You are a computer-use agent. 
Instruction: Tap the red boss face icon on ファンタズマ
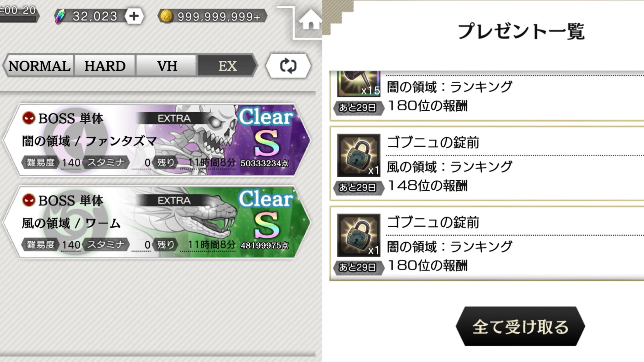(29, 118)
